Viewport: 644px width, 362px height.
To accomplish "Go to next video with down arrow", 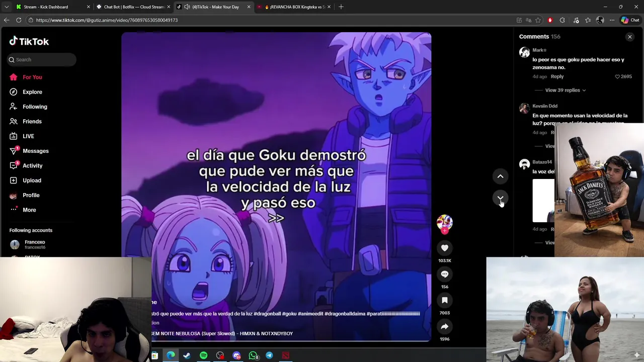I will [500, 198].
